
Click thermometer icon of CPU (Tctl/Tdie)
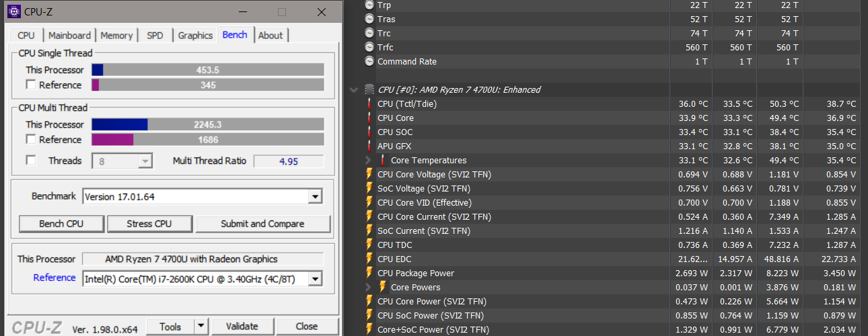[x=369, y=103]
